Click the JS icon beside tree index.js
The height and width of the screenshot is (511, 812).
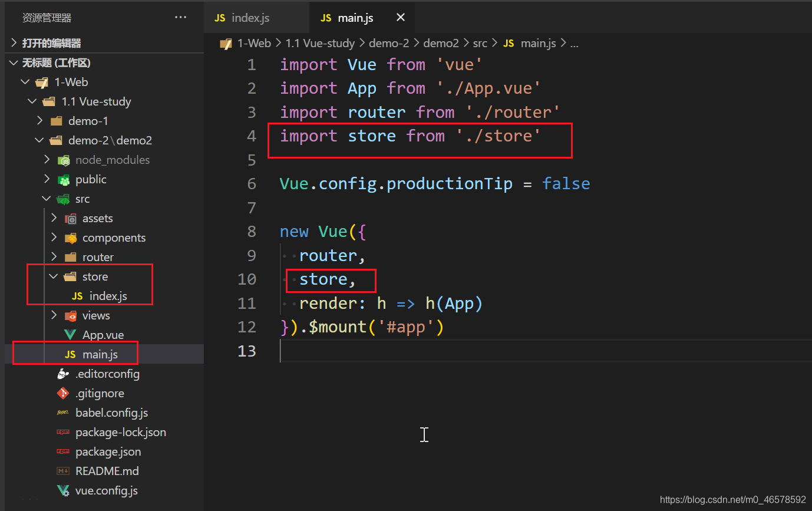[x=77, y=296]
